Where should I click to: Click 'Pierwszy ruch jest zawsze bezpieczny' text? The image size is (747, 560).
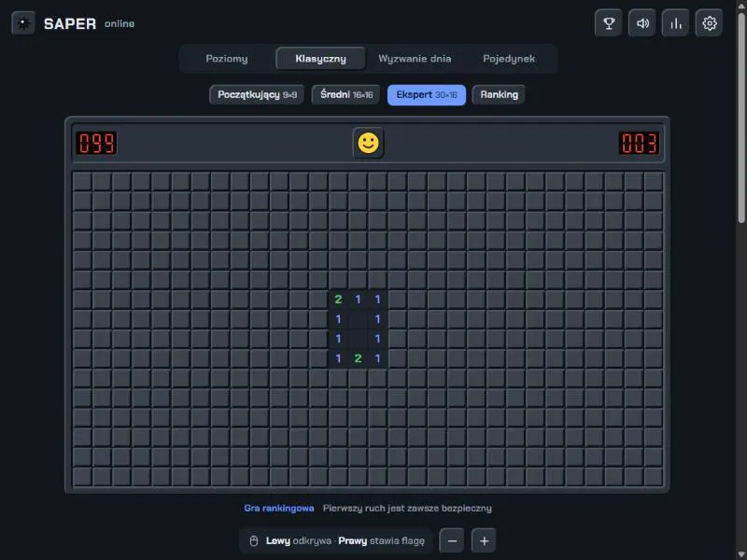[x=407, y=508]
